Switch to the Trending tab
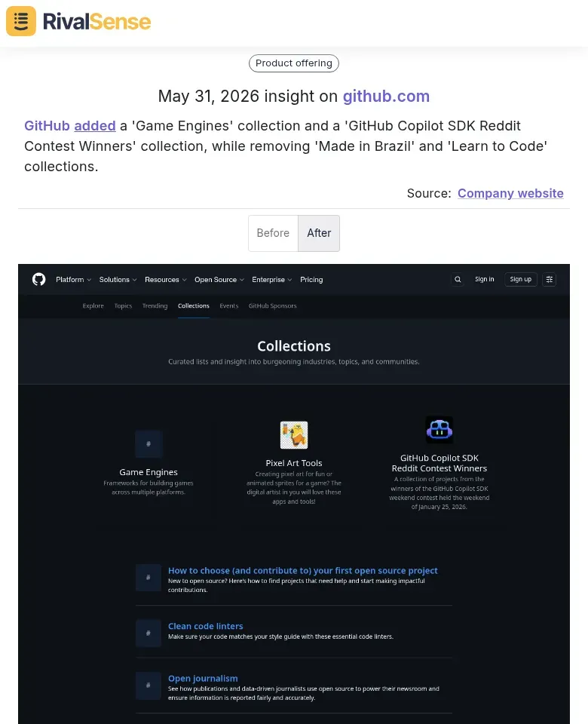 tap(155, 305)
